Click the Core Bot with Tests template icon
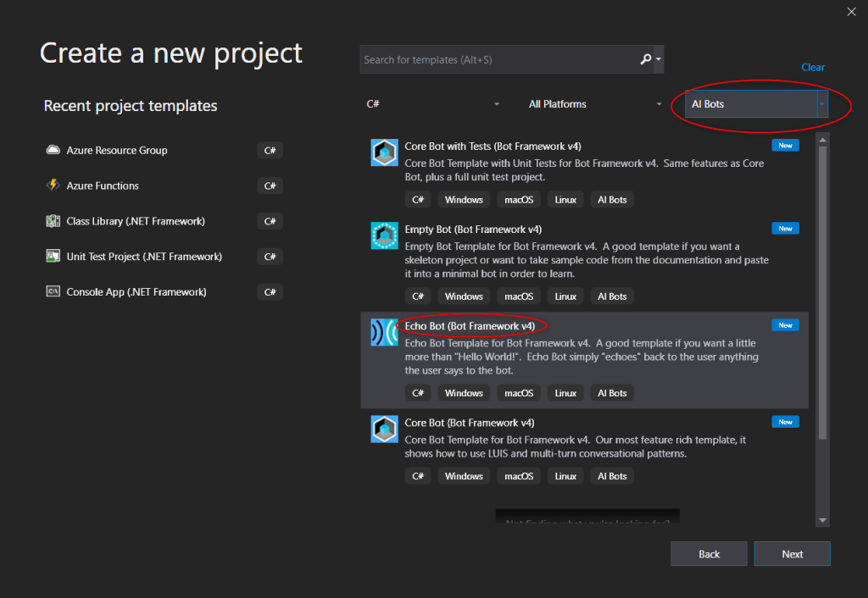 (384, 152)
